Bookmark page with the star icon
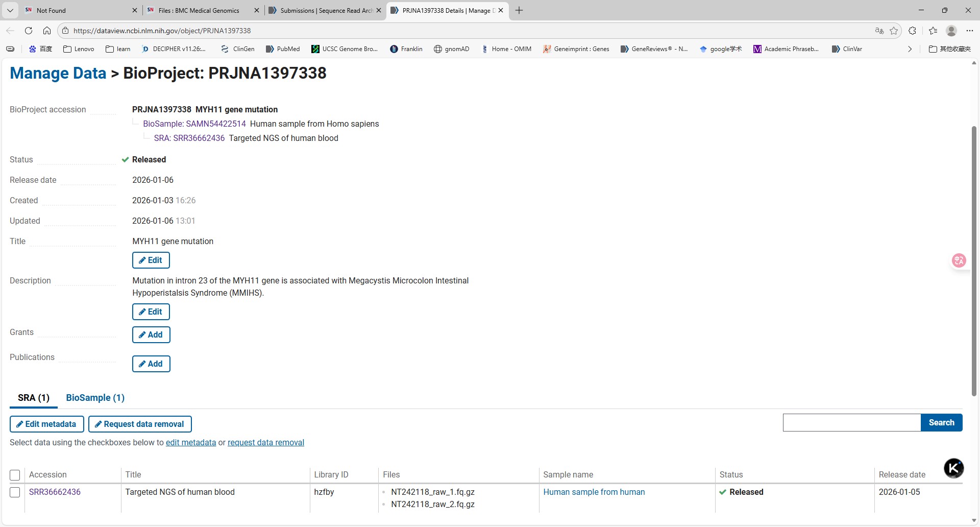Screen dimensions: 980x527 894,31
